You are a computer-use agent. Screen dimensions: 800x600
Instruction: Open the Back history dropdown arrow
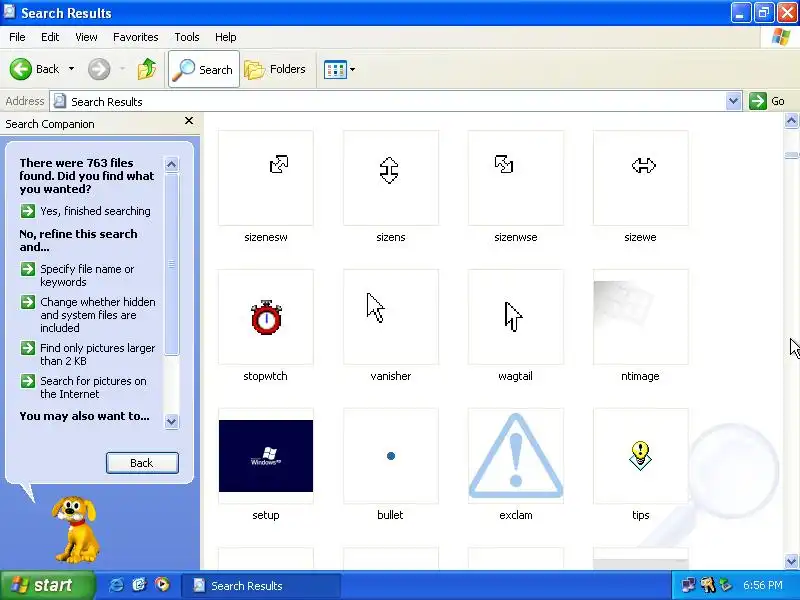(x=71, y=69)
